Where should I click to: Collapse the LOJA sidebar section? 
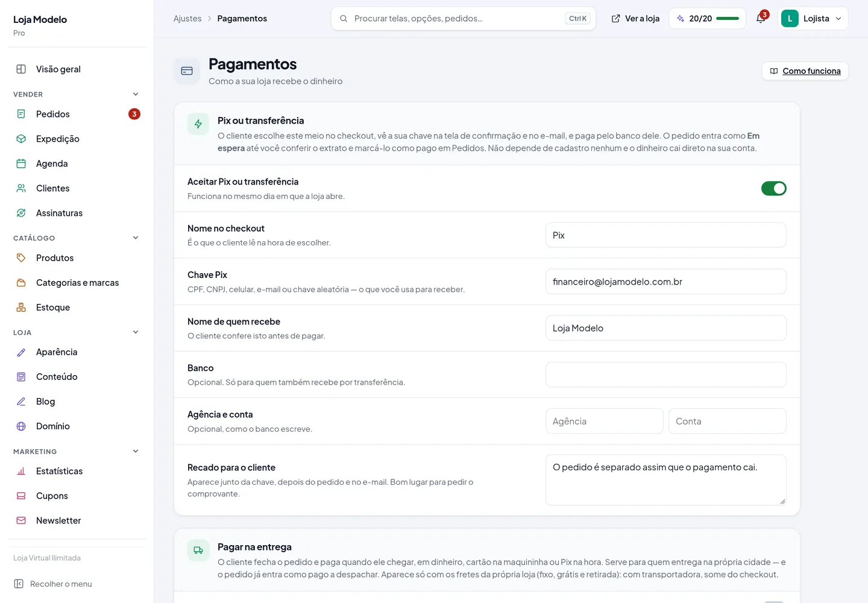tap(136, 332)
